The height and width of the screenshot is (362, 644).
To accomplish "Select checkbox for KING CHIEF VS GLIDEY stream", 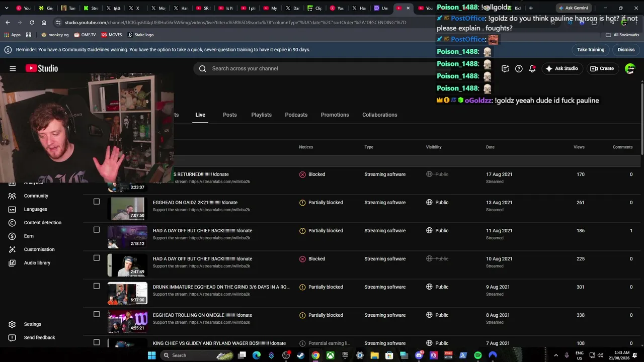I will 97,342.
